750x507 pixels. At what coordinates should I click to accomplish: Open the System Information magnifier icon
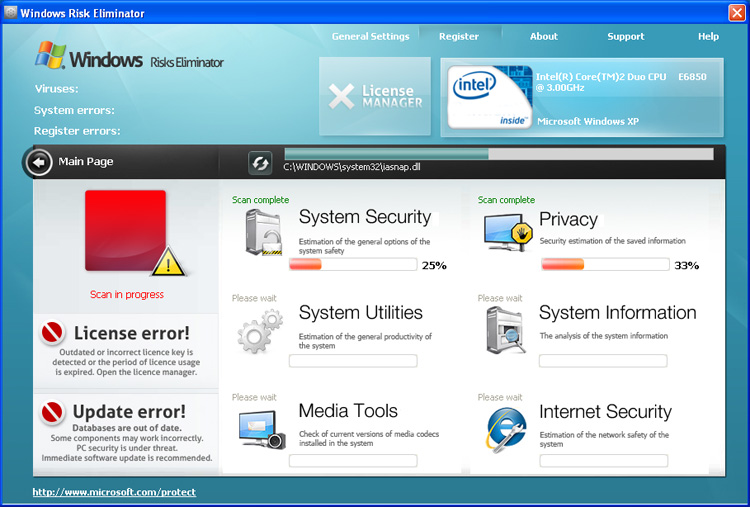(x=506, y=331)
